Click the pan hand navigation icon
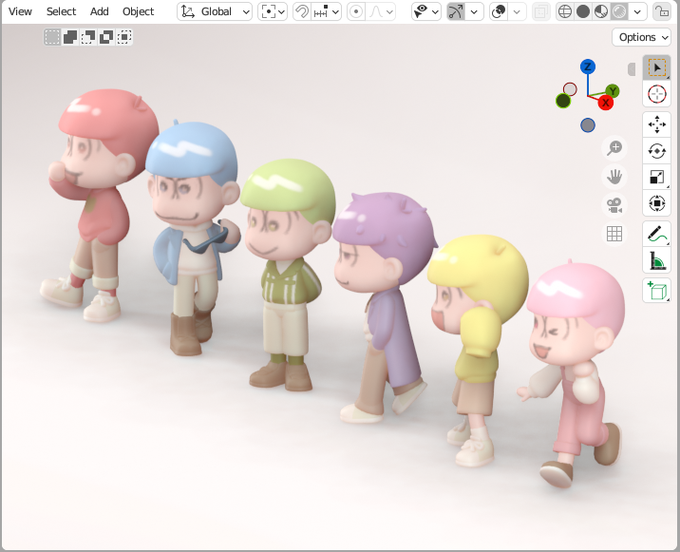680x552 pixels. click(x=614, y=176)
